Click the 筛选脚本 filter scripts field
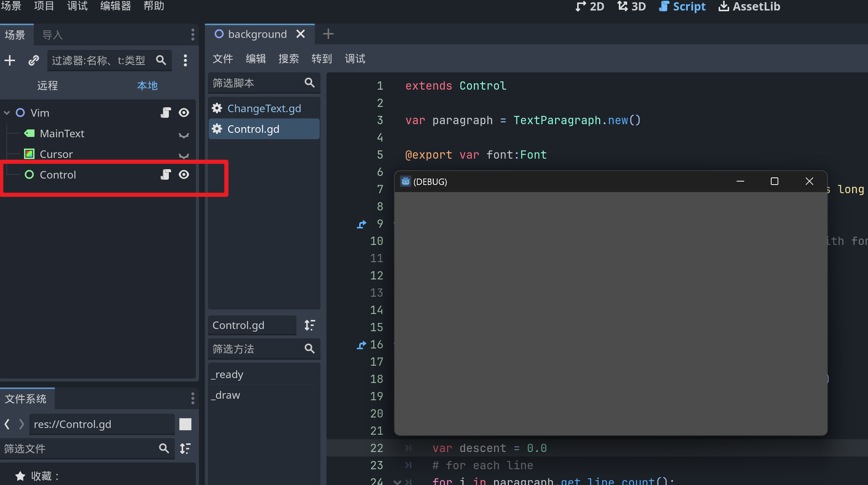The image size is (868, 485). [x=255, y=83]
